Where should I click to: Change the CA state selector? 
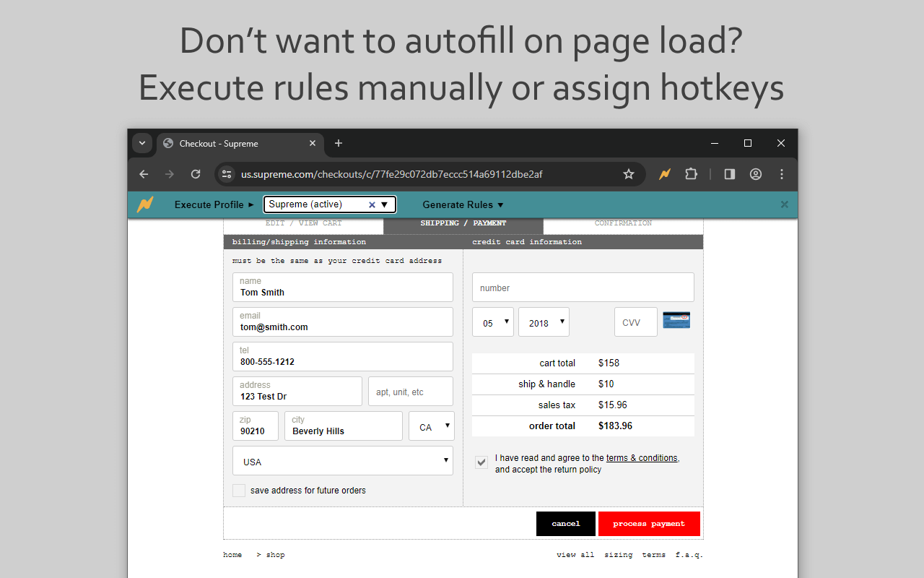tap(431, 426)
